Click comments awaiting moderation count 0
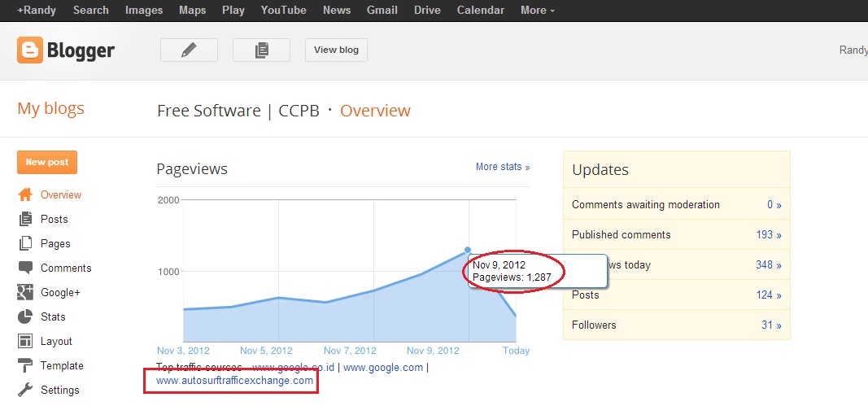The width and height of the screenshot is (868, 406). pos(774,205)
